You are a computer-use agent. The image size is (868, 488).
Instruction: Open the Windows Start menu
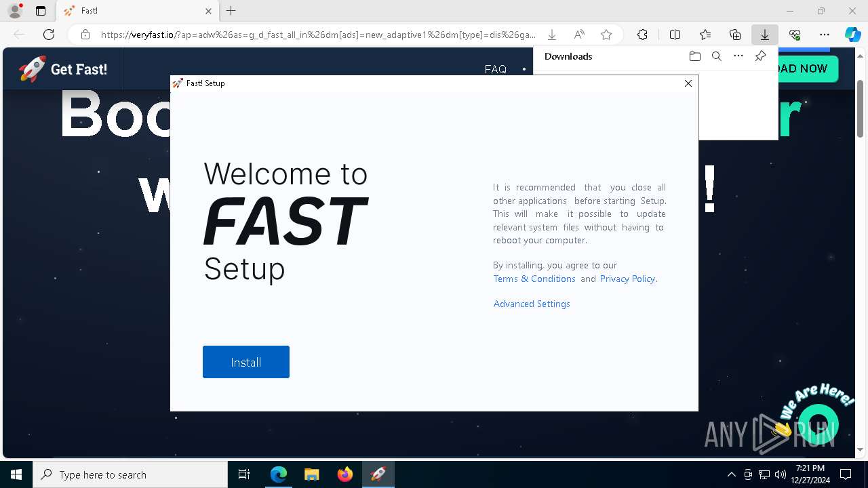point(16,474)
